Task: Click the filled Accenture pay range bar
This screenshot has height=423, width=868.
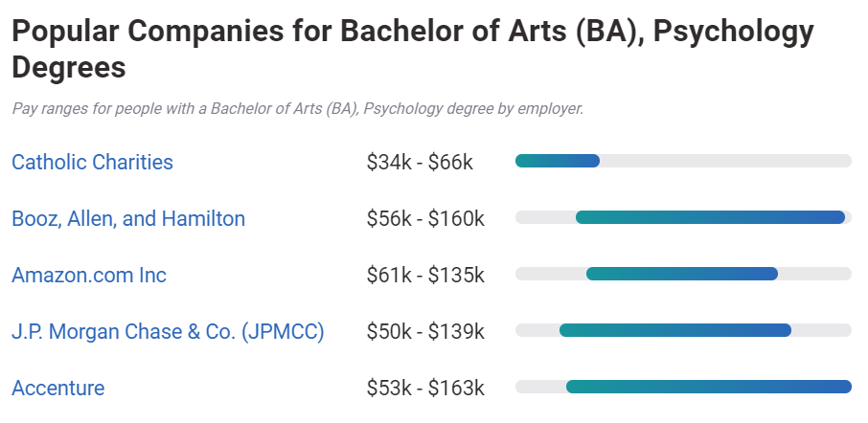Action: coord(708,387)
